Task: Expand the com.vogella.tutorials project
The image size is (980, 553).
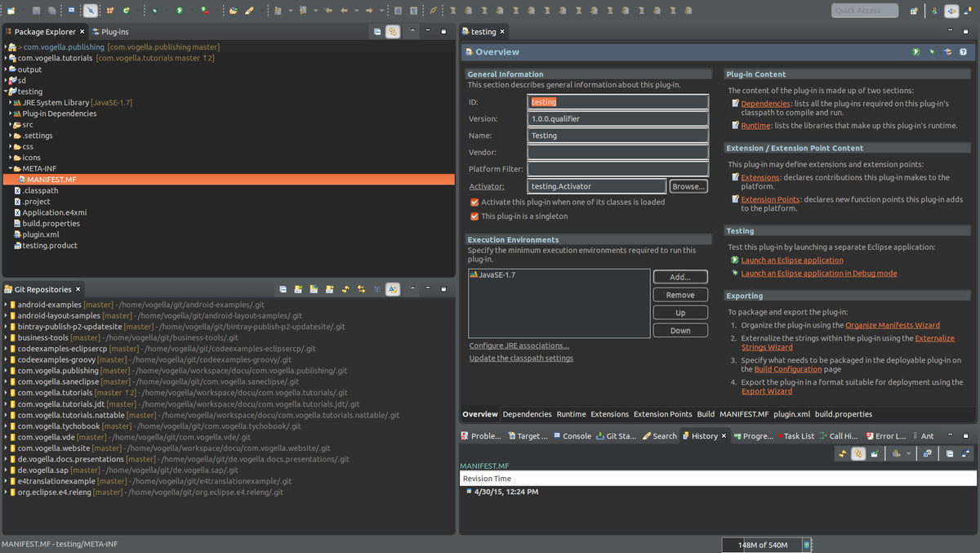Action: point(5,58)
